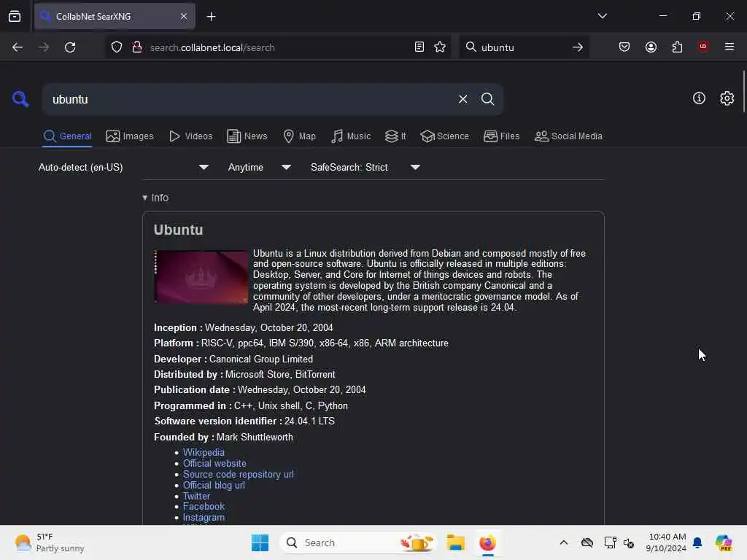Open the Facebook link
The image size is (747, 560).
204,506
